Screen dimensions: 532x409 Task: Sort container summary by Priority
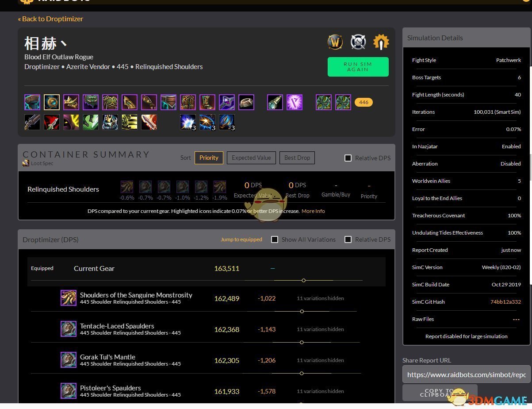tap(209, 158)
